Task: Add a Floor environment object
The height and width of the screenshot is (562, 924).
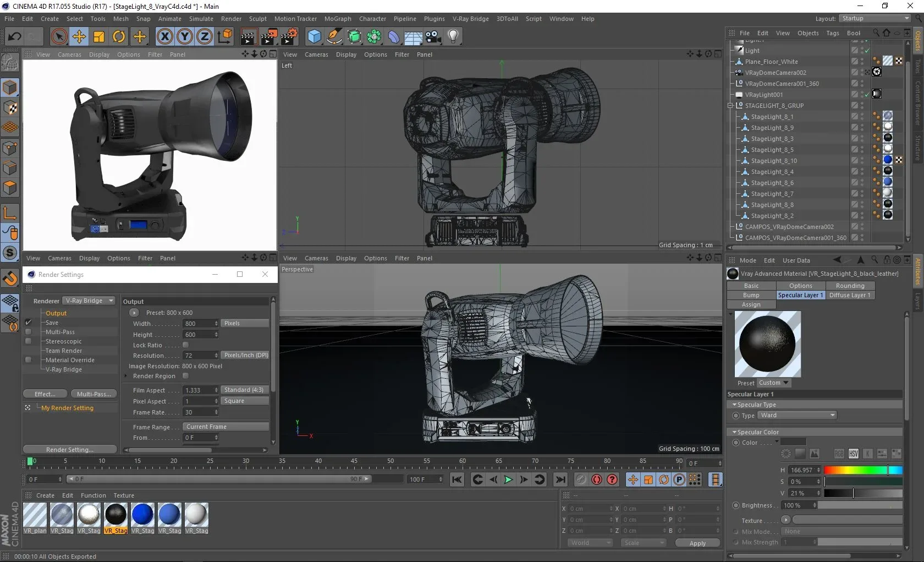Action: click(x=414, y=37)
